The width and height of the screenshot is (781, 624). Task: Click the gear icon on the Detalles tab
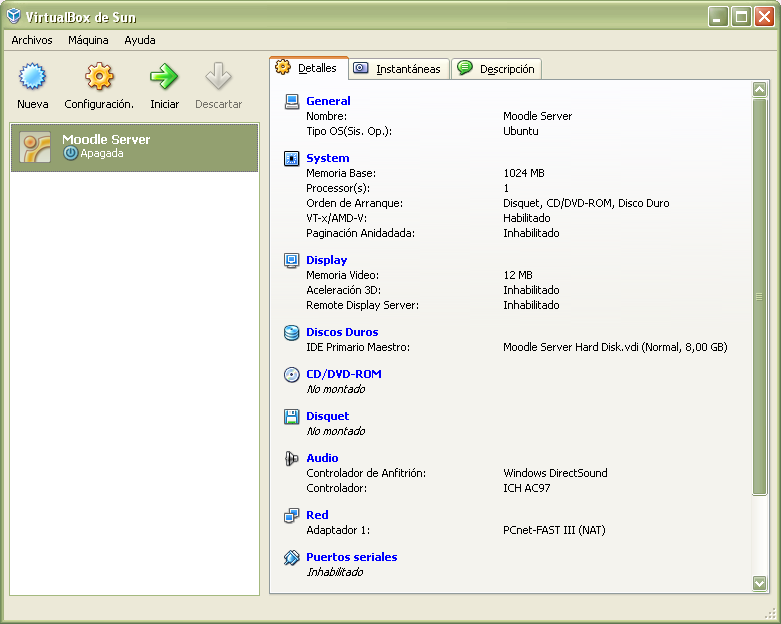pyautogui.click(x=283, y=67)
